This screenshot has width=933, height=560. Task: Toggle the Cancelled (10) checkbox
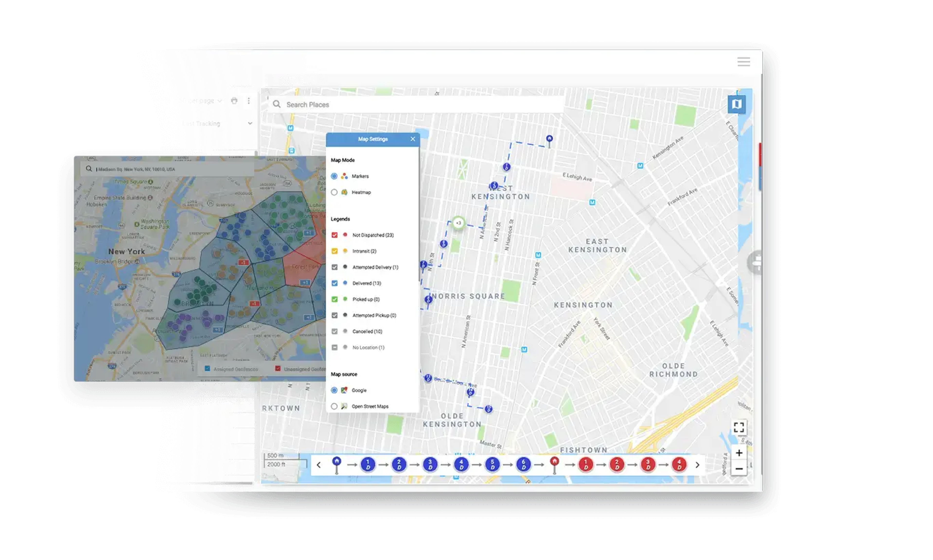(334, 331)
